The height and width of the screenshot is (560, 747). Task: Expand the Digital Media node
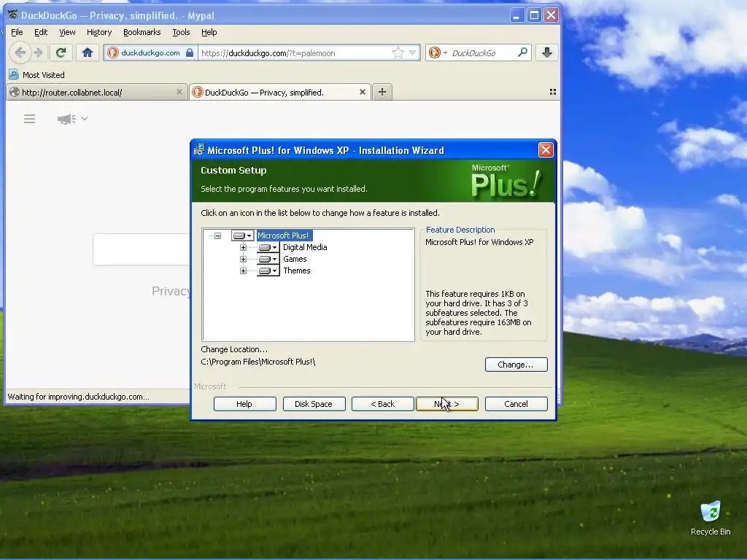(x=243, y=248)
